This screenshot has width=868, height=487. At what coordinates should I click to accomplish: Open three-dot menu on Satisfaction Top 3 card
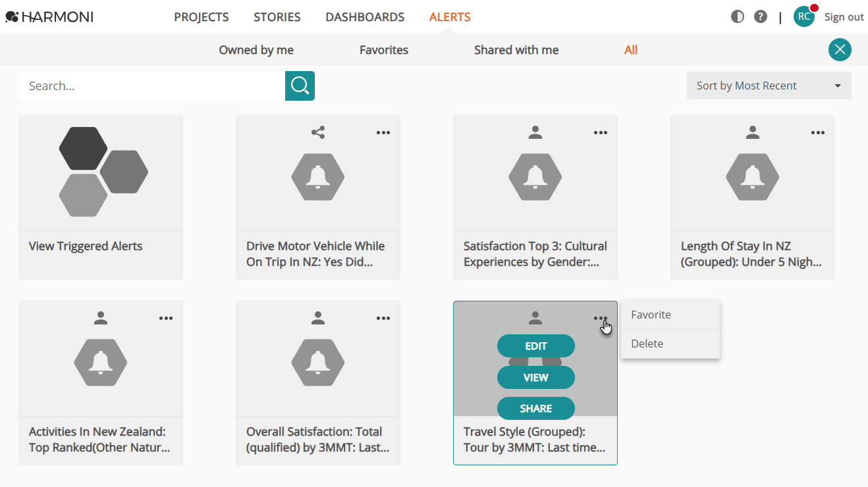click(x=601, y=132)
